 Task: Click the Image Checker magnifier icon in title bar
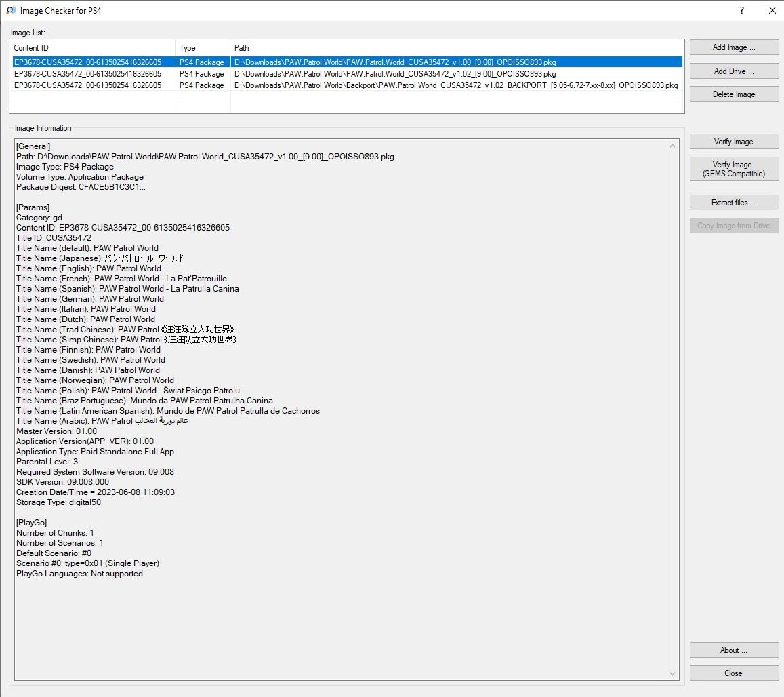pos(11,10)
